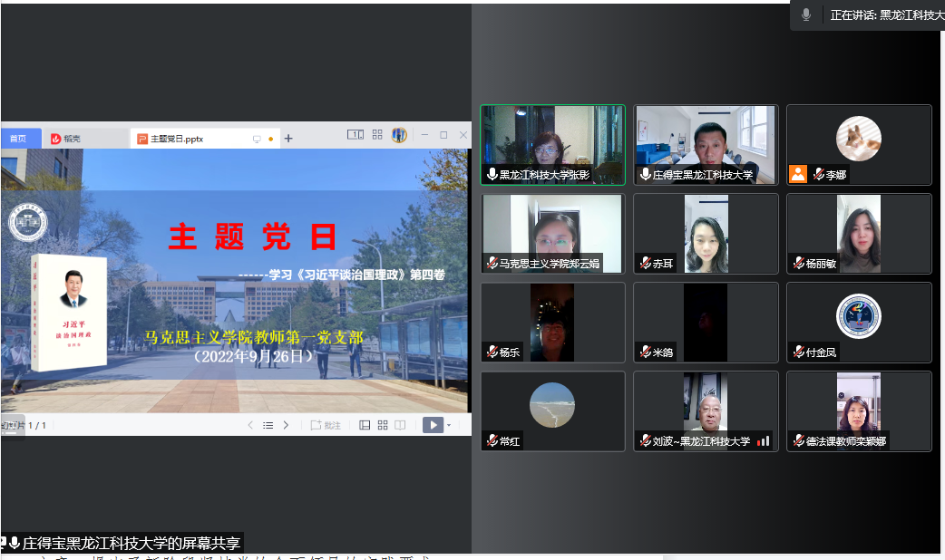Click the muted mic icon beside 杨乐
This screenshot has height=560, width=945.
pyautogui.click(x=492, y=352)
